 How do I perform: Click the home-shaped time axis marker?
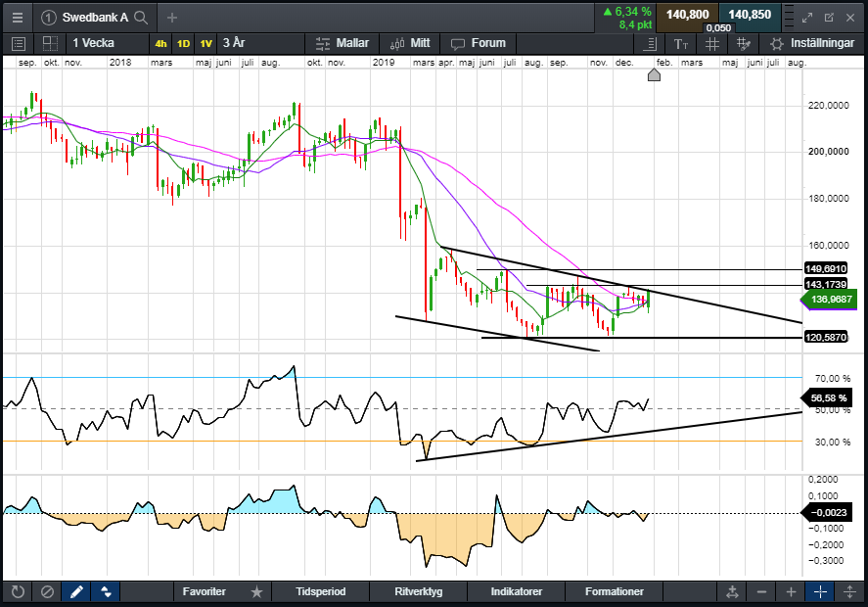click(654, 74)
